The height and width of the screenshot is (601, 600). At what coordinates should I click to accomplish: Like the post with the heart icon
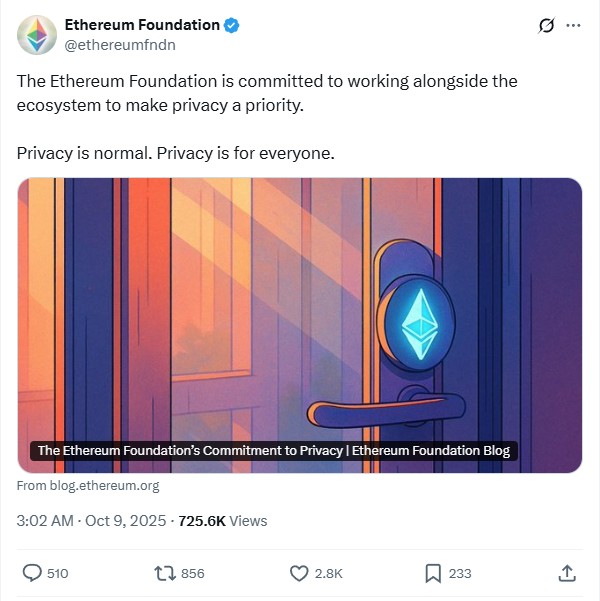pyautogui.click(x=298, y=573)
